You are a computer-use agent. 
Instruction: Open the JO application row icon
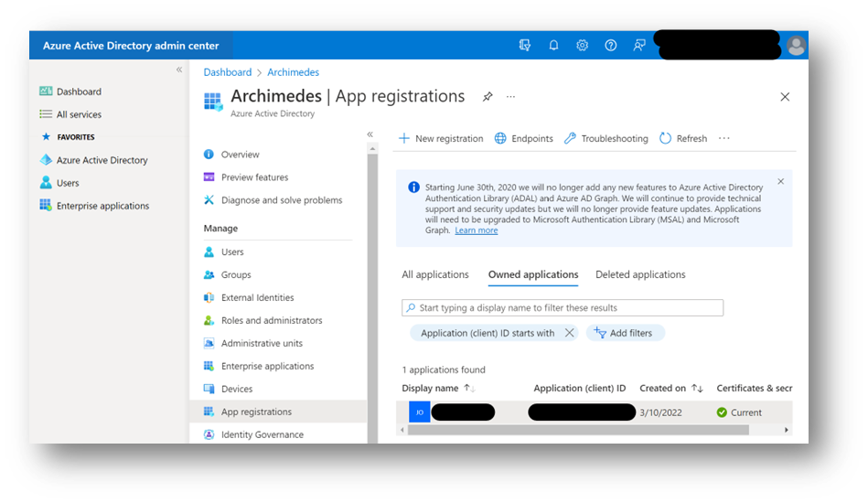click(x=420, y=412)
